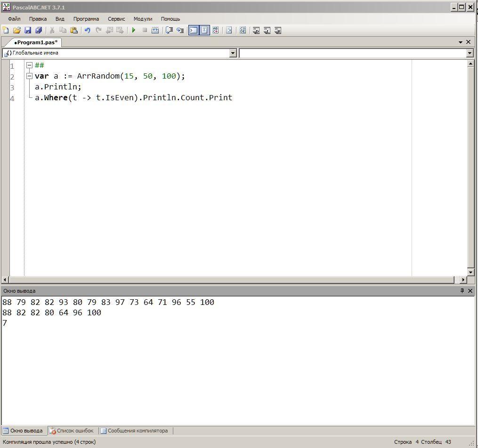
Task: Click the Where keyword in line 4
Action: point(56,97)
